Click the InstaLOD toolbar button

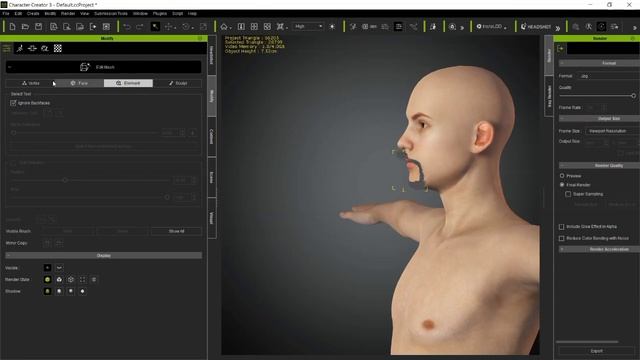(x=491, y=27)
